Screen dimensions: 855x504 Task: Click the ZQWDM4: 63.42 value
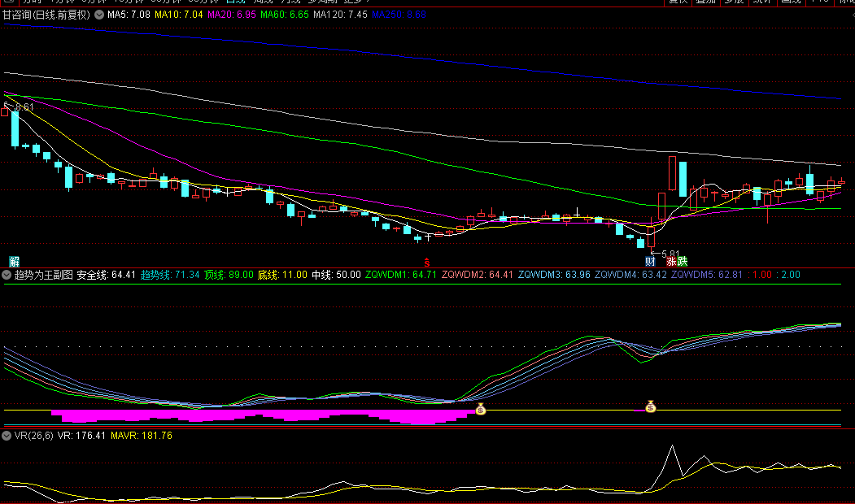pyautogui.click(x=630, y=275)
